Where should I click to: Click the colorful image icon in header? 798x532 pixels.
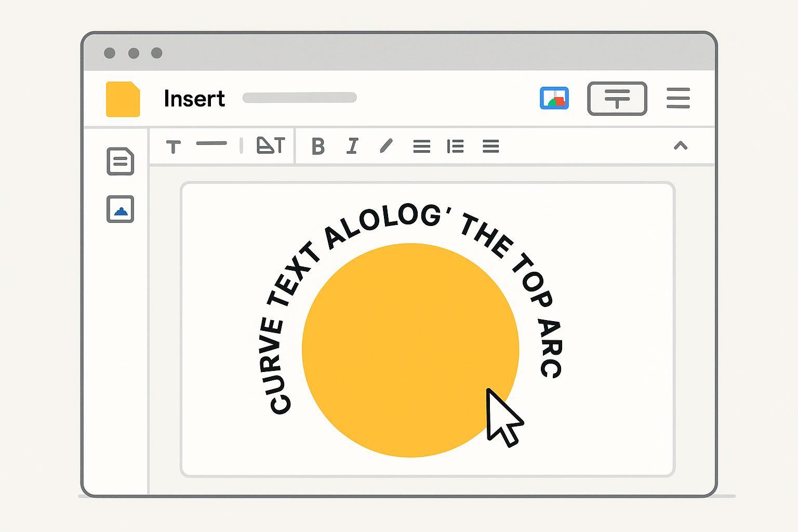tap(554, 98)
